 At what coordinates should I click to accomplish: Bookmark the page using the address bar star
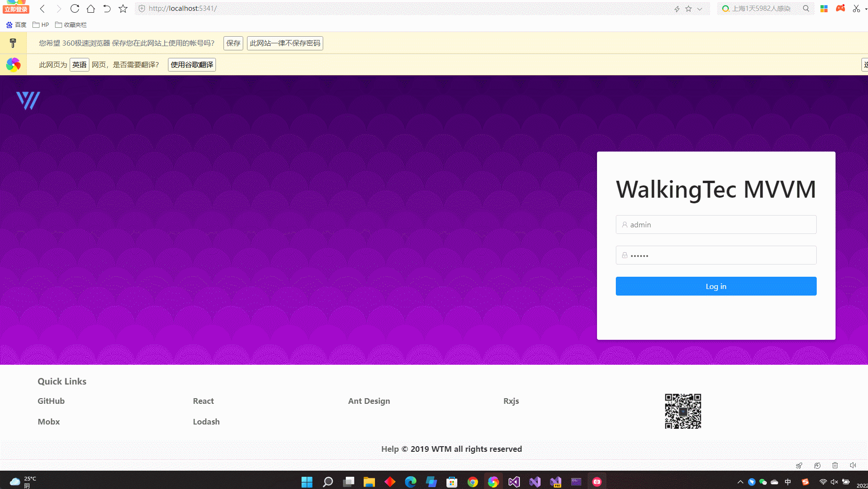[x=689, y=8]
